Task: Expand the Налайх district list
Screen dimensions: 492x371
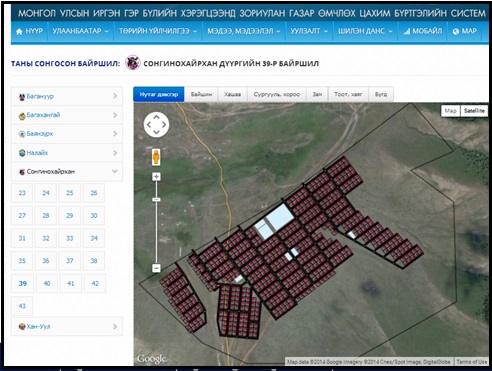Action: 67,153
